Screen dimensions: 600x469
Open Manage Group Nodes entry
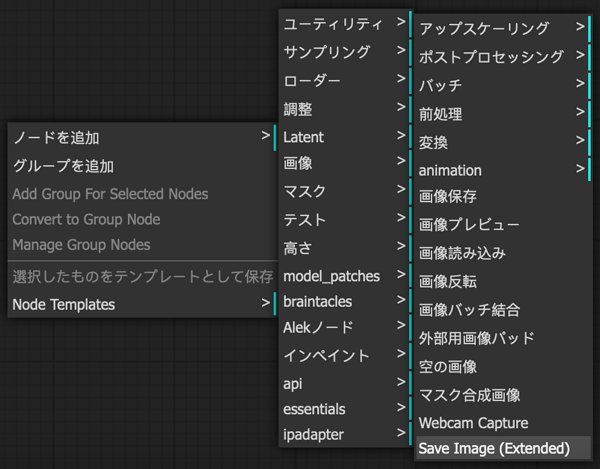[x=143, y=245]
